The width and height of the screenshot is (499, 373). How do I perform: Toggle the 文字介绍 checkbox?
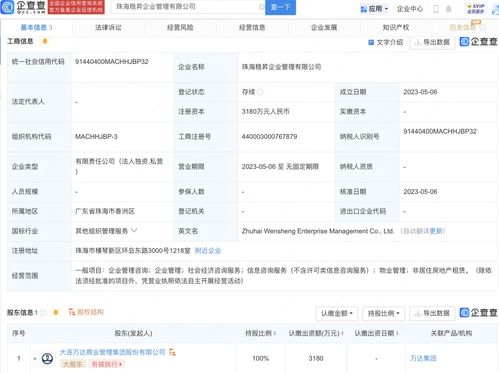pos(371,42)
